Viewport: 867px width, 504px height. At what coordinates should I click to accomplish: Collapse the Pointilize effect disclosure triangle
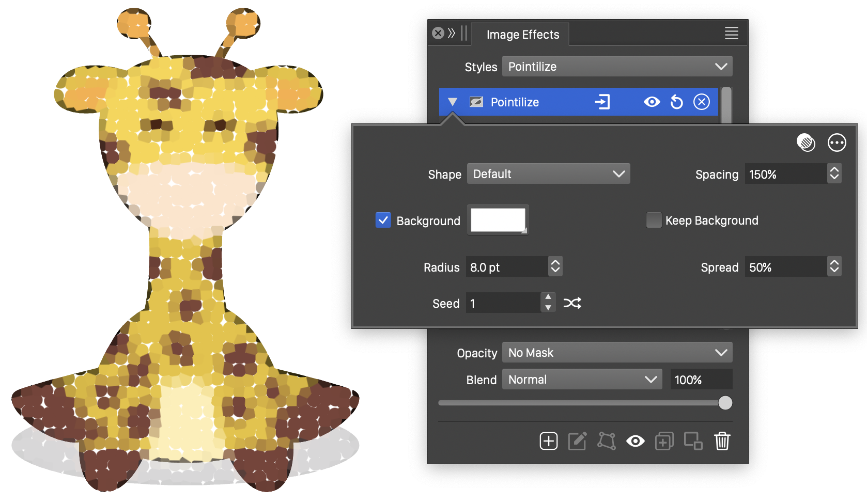(453, 102)
